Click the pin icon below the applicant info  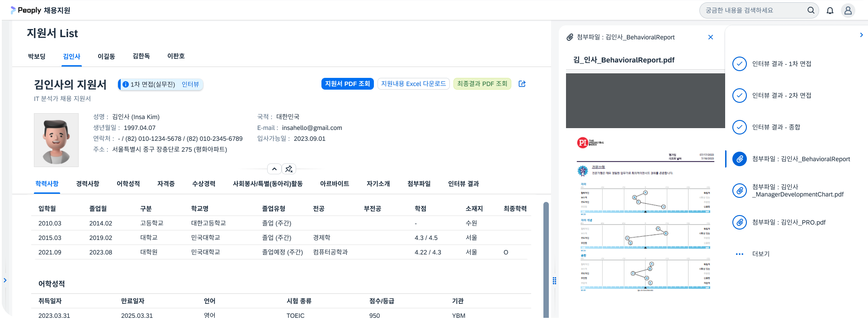coord(289,169)
